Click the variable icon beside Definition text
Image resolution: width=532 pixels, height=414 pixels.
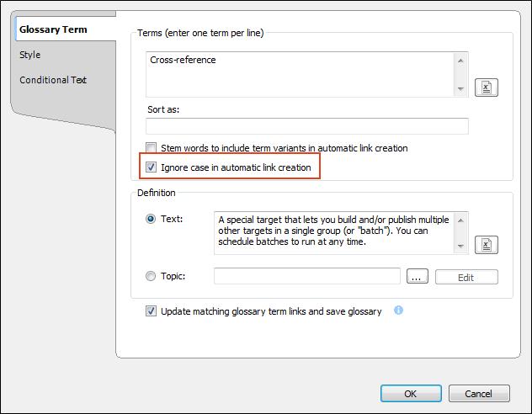coord(487,245)
